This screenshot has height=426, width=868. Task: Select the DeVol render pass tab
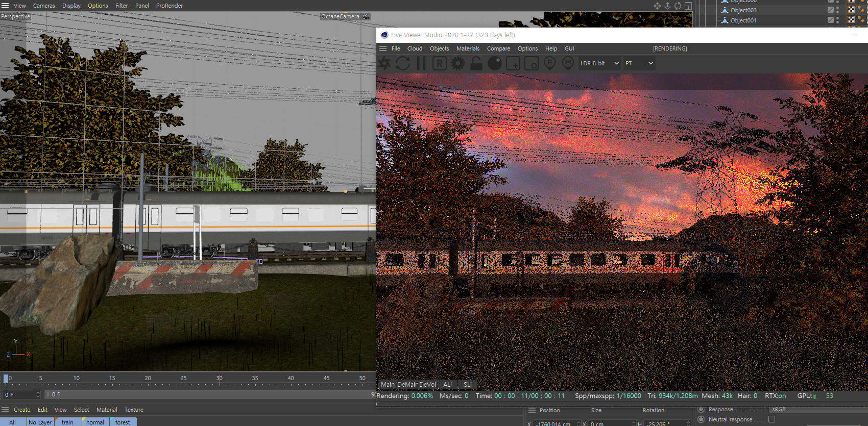pyautogui.click(x=427, y=385)
